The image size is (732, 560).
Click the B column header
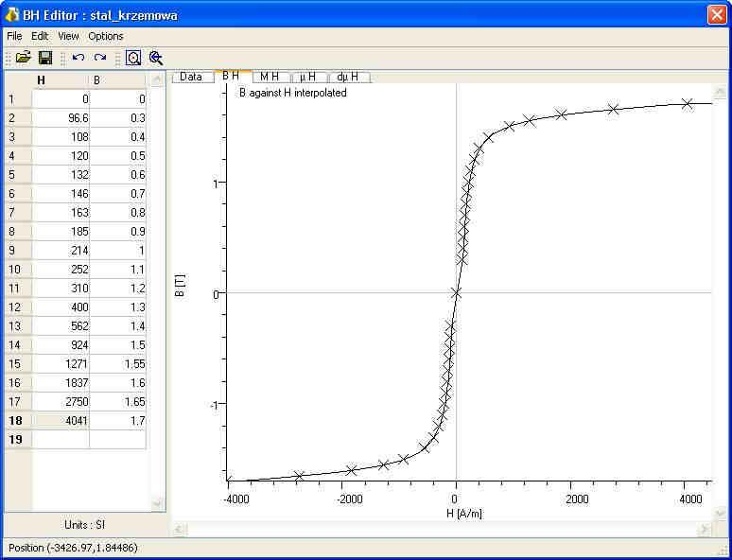coord(117,80)
